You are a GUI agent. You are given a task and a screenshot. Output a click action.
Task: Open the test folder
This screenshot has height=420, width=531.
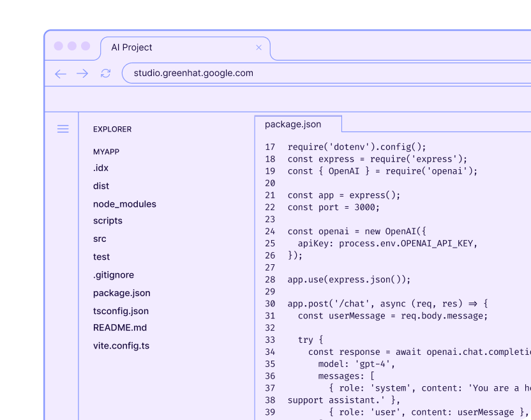[101, 257]
